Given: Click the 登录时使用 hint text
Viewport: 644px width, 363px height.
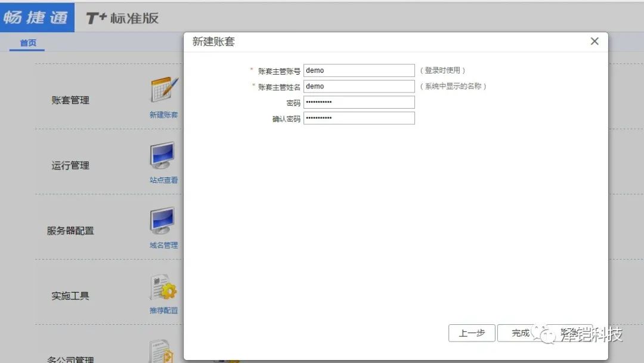Looking at the screenshot, I should (442, 70).
